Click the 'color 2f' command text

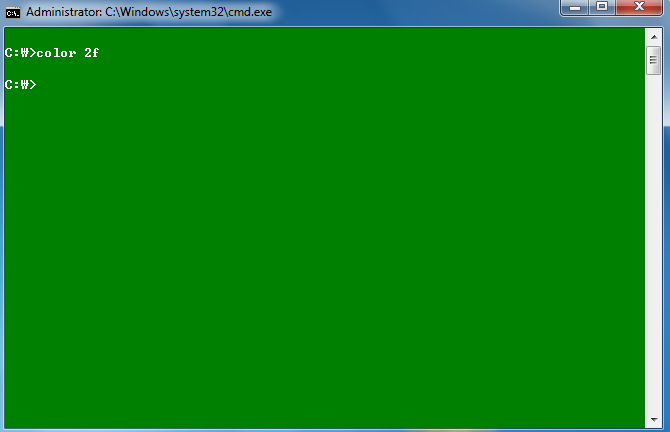(68, 53)
